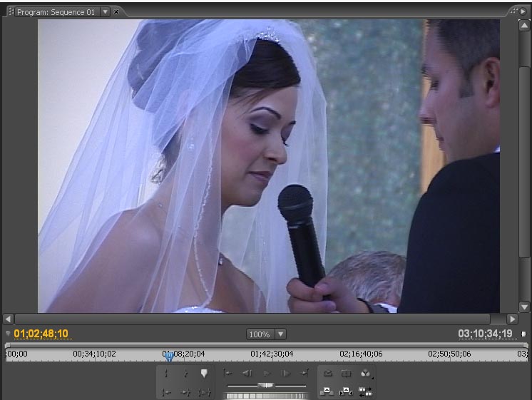This screenshot has height=400, width=532.
Task: Open the Trim monitor
Action: point(365,391)
